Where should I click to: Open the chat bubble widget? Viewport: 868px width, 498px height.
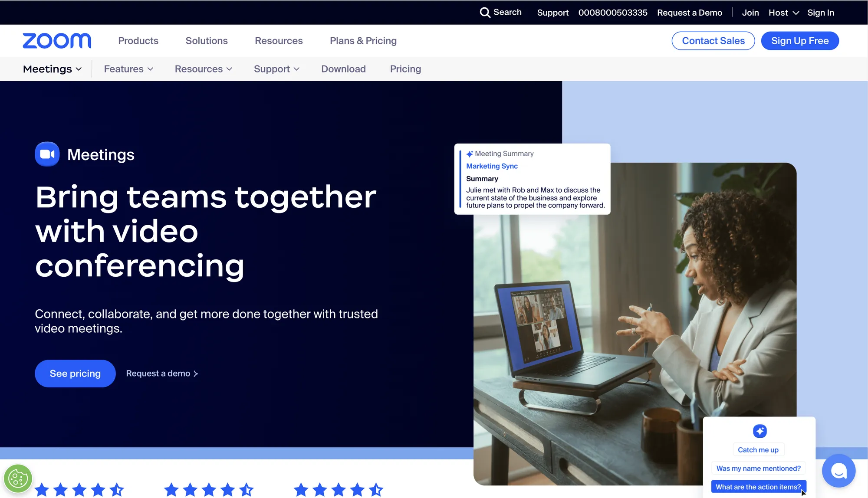(838, 471)
